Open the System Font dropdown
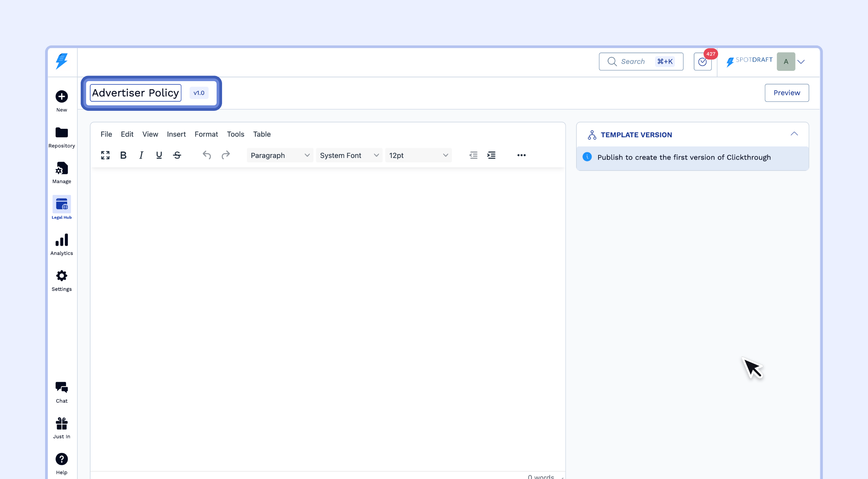Screen dimensions: 868x479 point(349,155)
